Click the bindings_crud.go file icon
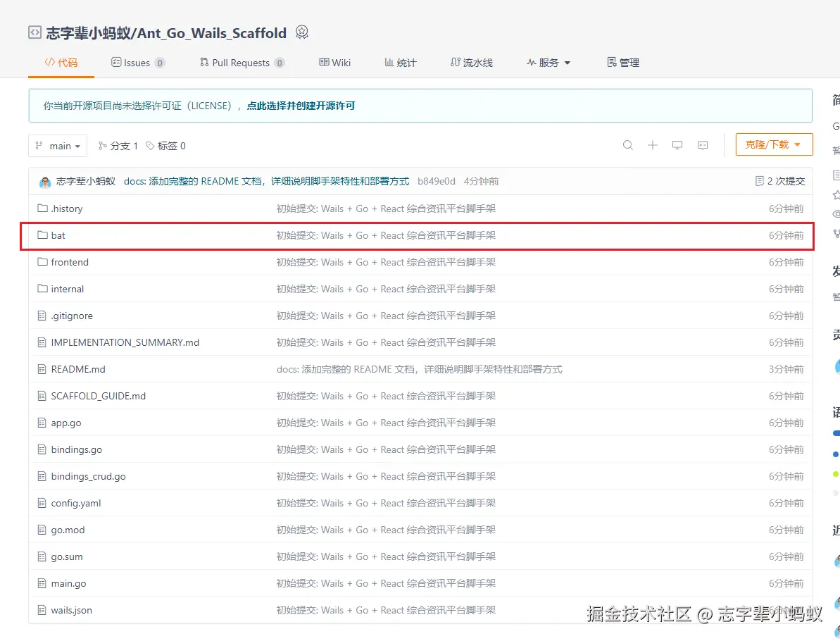Viewport: 840px width, 641px height. point(42,476)
